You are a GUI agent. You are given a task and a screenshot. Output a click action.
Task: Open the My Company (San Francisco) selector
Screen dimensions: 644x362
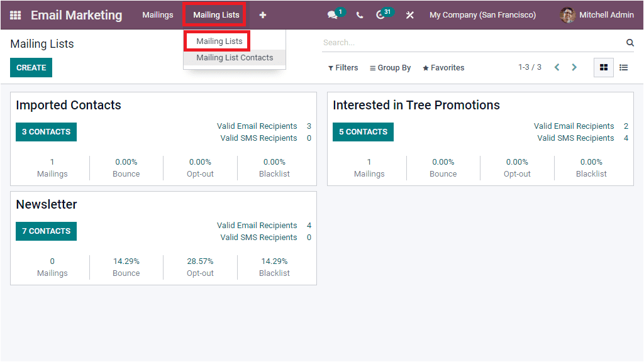click(482, 14)
